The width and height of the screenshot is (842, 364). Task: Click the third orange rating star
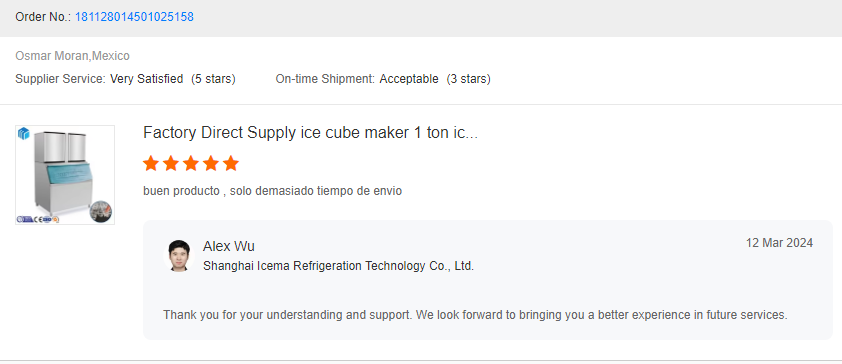tap(191, 163)
